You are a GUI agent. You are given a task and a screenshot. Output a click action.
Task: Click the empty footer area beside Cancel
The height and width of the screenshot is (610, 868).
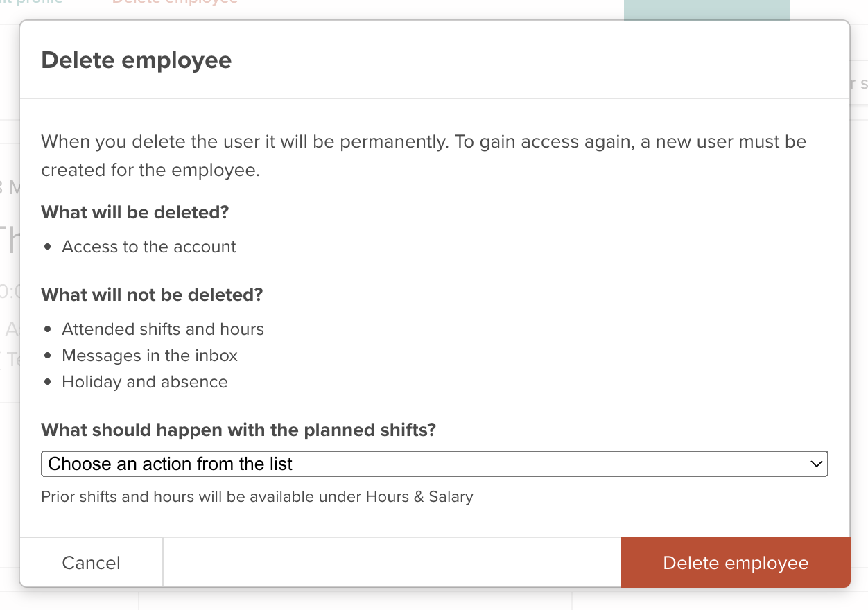point(392,562)
